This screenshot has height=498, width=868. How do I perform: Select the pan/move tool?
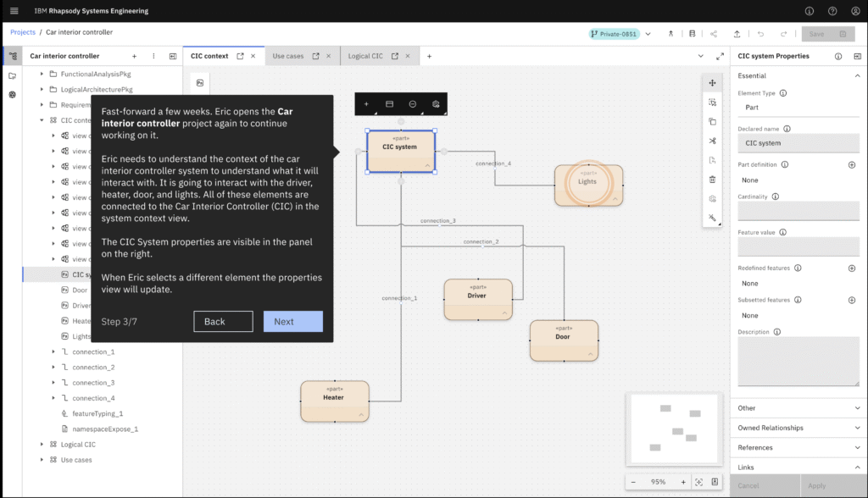tap(712, 83)
